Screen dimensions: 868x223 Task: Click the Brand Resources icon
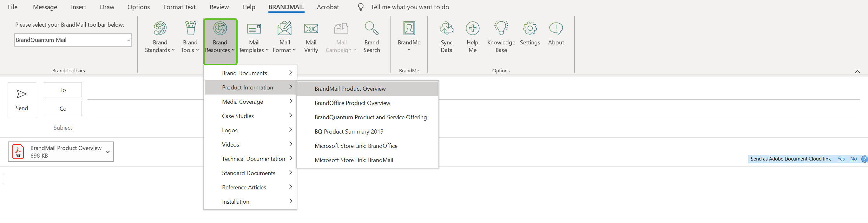click(220, 28)
